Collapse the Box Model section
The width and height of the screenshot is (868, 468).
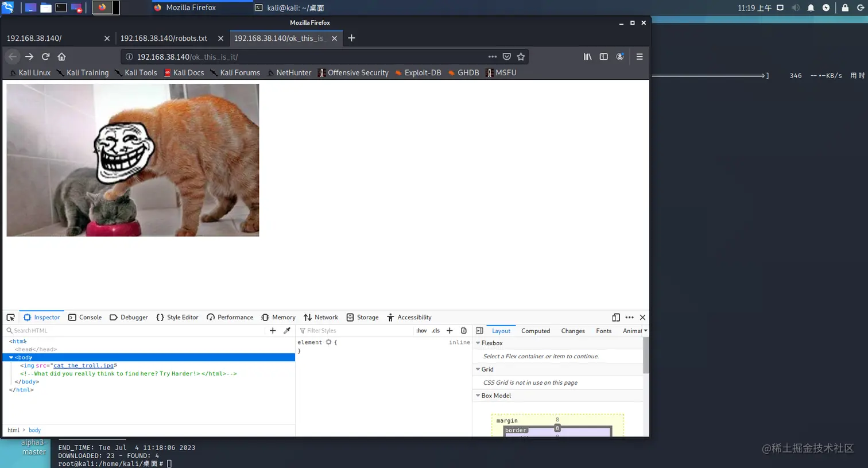(x=478, y=396)
